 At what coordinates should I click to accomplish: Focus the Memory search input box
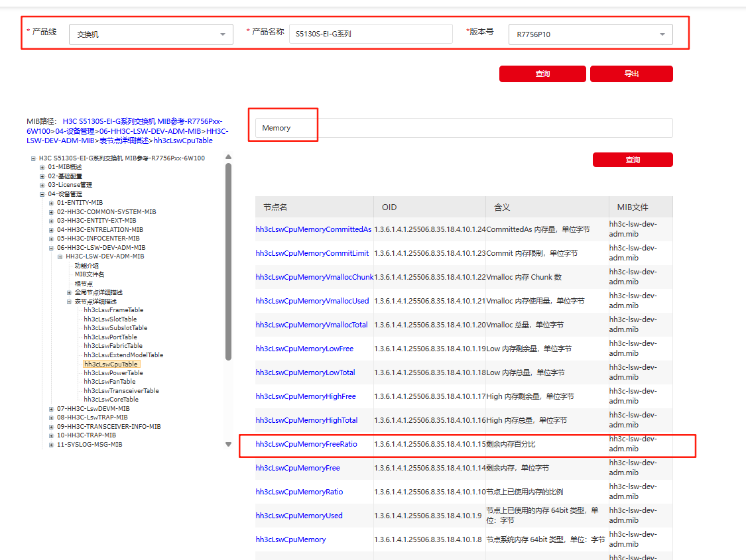coord(464,128)
